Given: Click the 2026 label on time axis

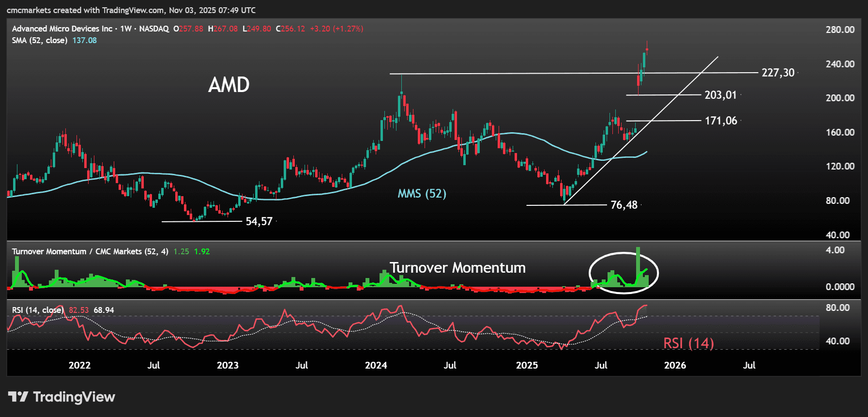Looking at the screenshot, I should 675,365.
